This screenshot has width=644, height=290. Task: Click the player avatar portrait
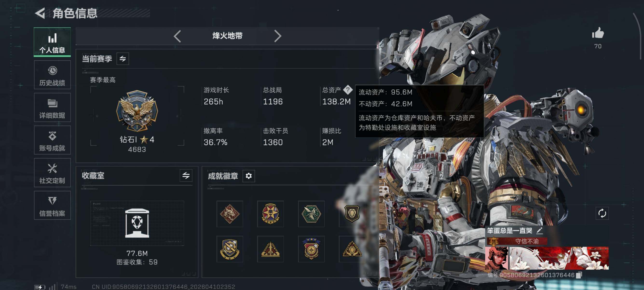pyautogui.click(x=496, y=258)
